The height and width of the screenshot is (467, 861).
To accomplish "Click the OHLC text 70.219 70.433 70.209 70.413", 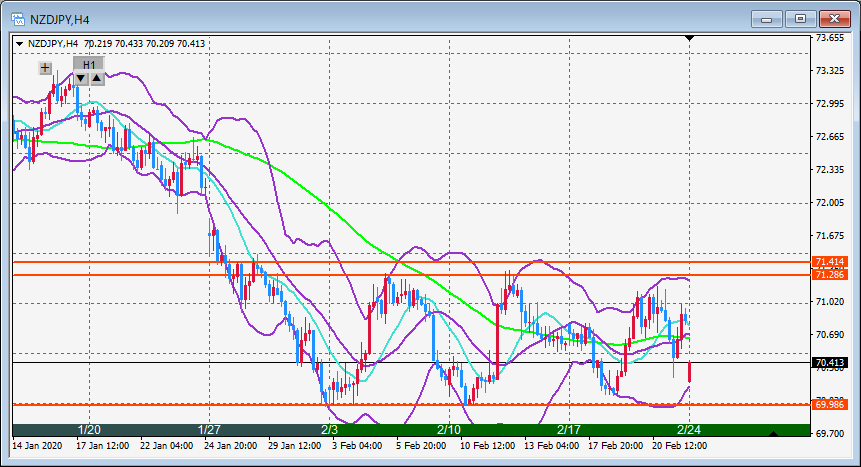I will 144,43.
